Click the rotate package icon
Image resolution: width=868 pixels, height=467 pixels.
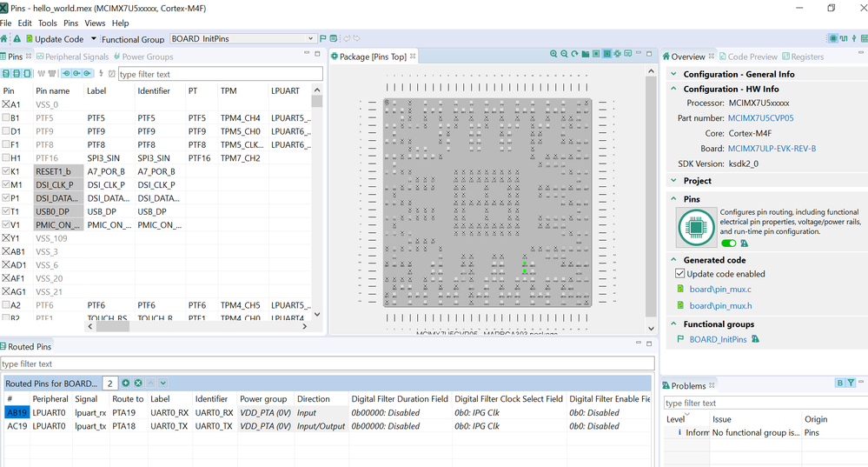[x=574, y=54]
